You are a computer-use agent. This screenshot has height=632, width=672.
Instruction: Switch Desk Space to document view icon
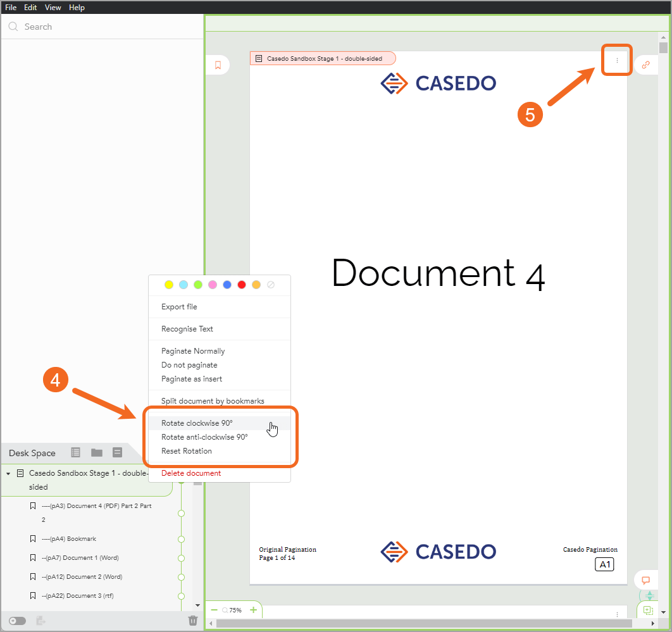point(117,452)
